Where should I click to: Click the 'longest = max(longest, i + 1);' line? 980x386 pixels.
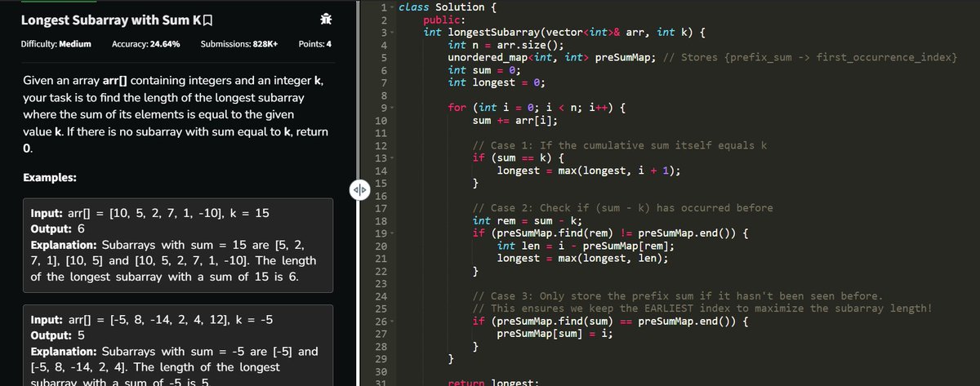[589, 171]
